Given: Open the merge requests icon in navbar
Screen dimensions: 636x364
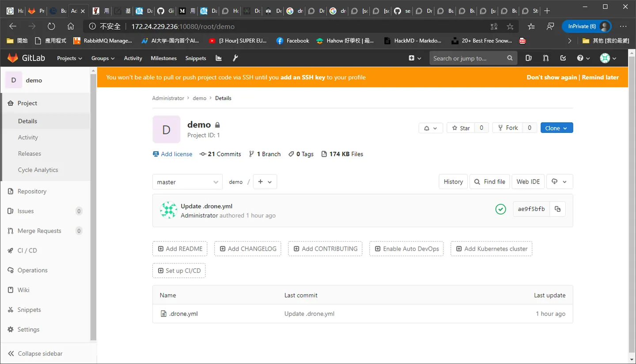Looking at the screenshot, I should click(546, 58).
